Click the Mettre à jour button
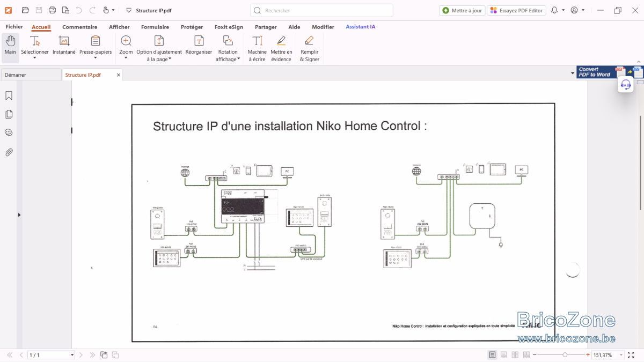The width and height of the screenshot is (644, 362). (462, 10)
